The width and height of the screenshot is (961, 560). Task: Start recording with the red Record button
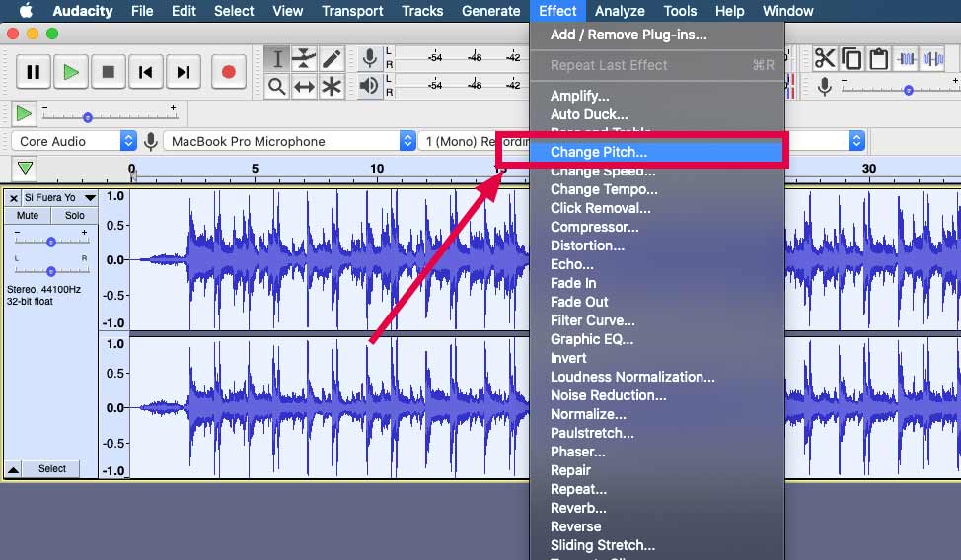pos(229,72)
